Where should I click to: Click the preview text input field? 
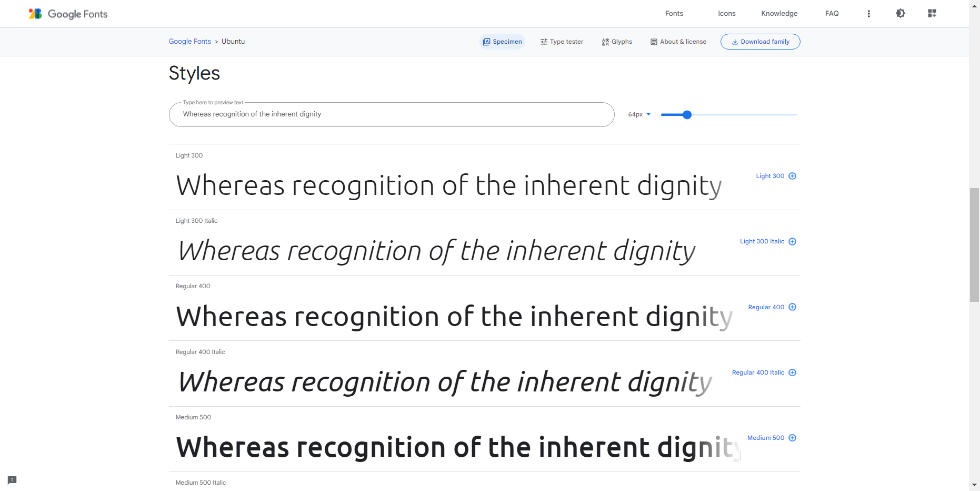pyautogui.click(x=392, y=114)
